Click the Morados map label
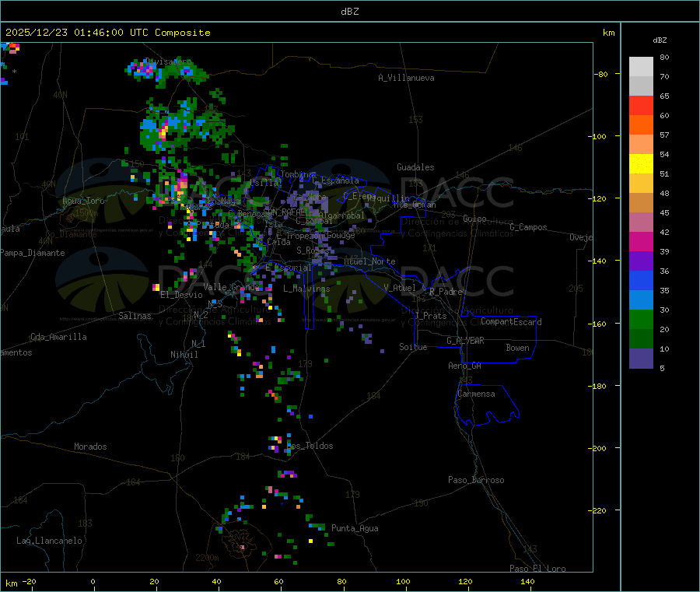The width and height of the screenshot is (700, 592). click(91, 447)
